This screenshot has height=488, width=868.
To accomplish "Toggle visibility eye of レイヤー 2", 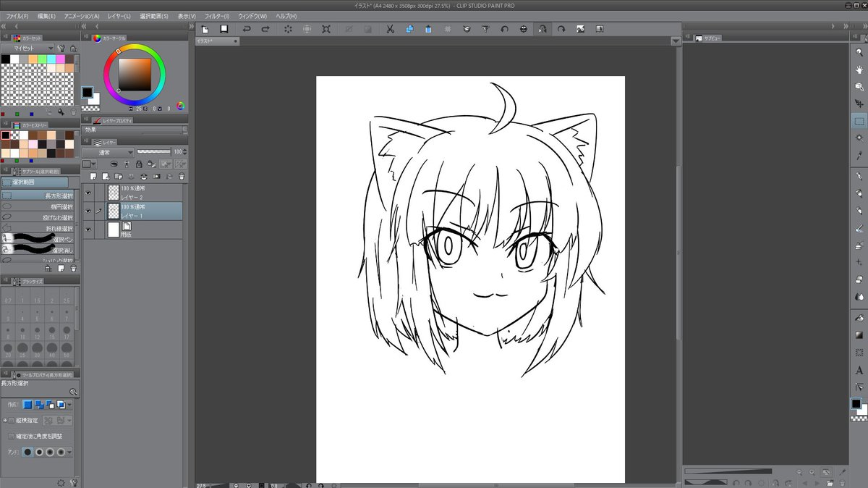I will (x=88, y=193).
